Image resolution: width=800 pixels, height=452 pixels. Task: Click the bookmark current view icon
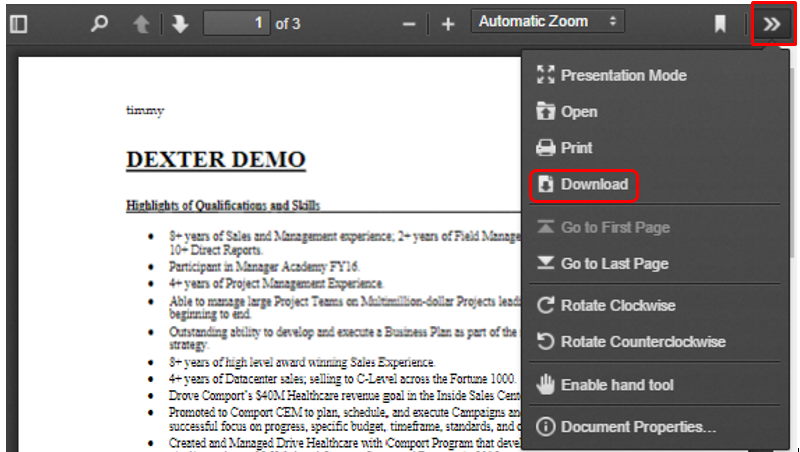pos(720,24)
